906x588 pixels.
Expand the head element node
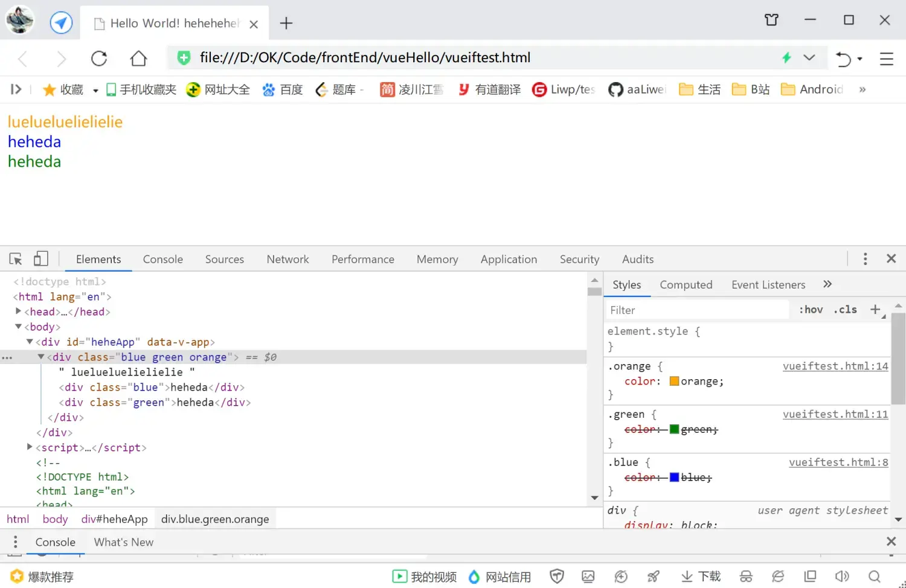pos(18,312)
